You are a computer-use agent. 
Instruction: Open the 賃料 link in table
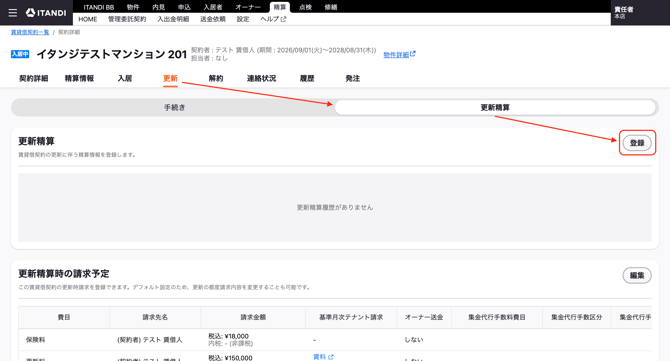323,357
